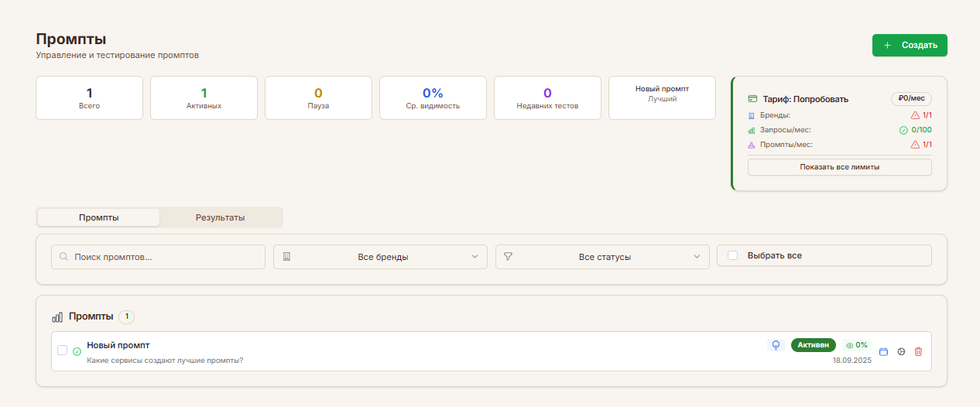Select the Промпты tab
The width and height of the screenshot is (980, 407).
(98, 217)
